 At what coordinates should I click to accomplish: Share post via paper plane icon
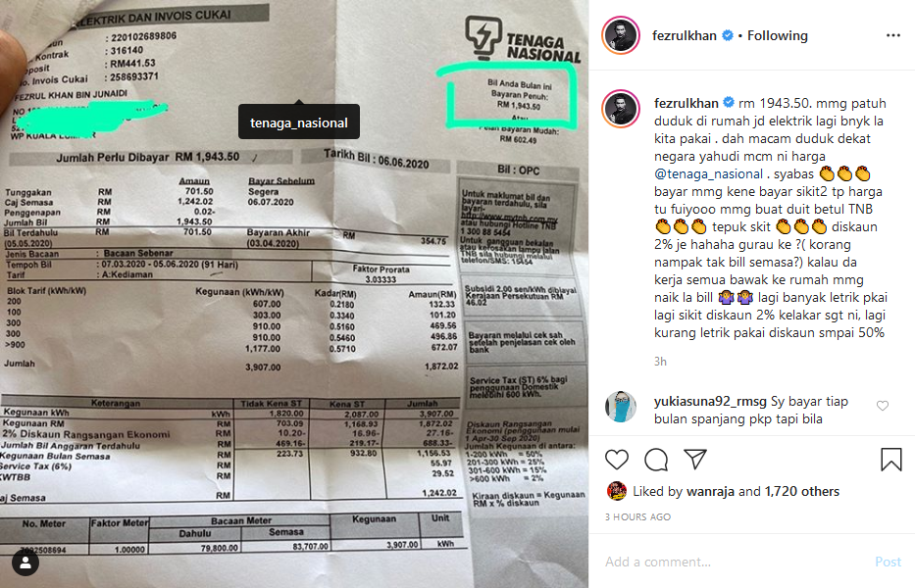click(x=695, y=460)
